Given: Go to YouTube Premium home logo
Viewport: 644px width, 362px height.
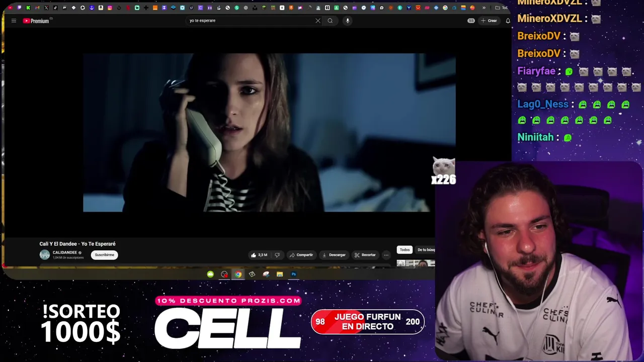Looking at the screenshot, I should (36, 21).
